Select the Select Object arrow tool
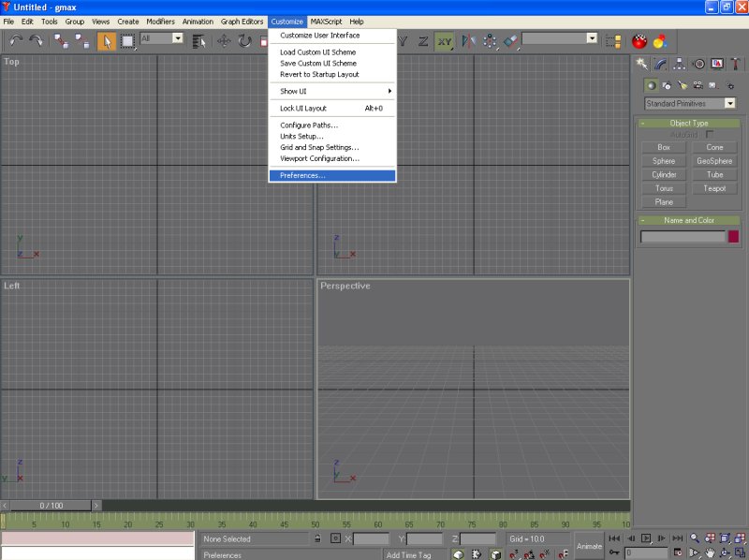 pyautogui.click(x=107, y=40)
